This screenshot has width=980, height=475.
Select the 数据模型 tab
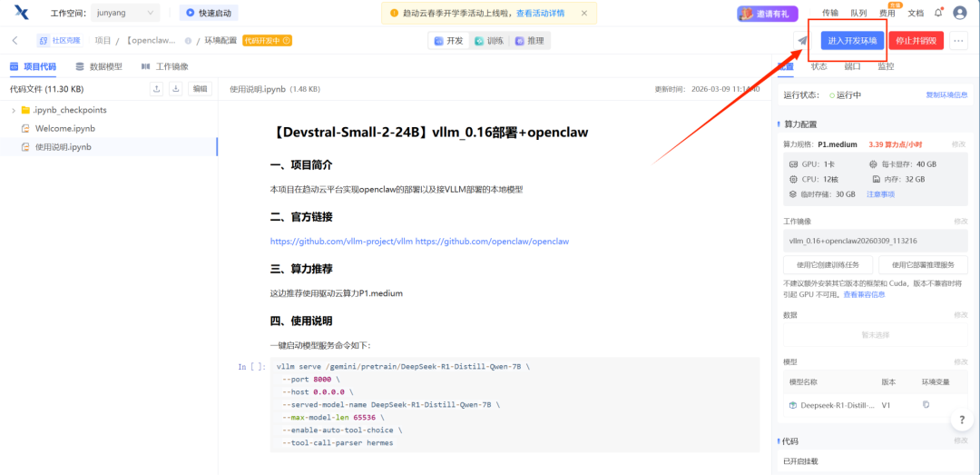pos(99,66)
